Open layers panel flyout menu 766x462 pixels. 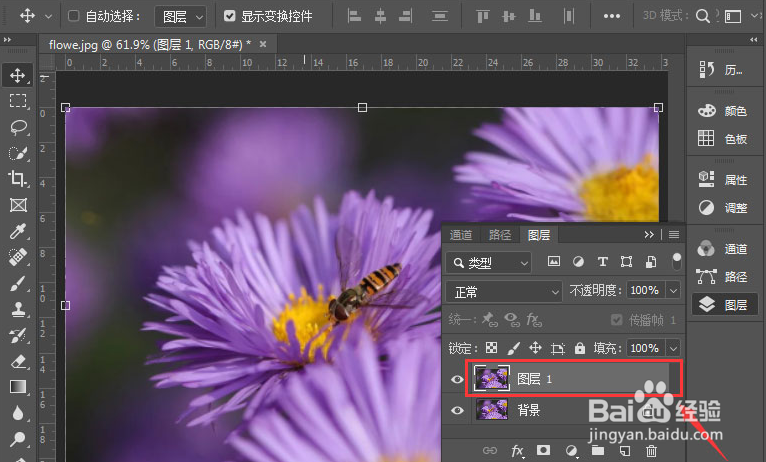pyautogui.click(x=674, y=235)
